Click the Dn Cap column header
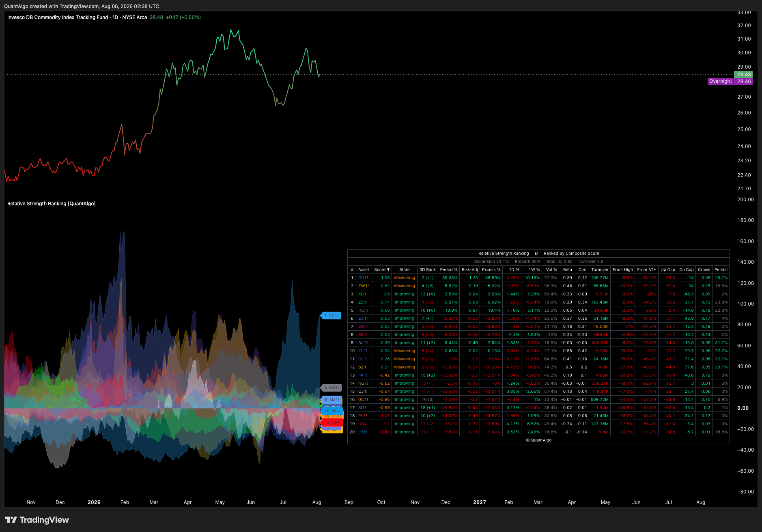762x532 pixels. [687, 270]
